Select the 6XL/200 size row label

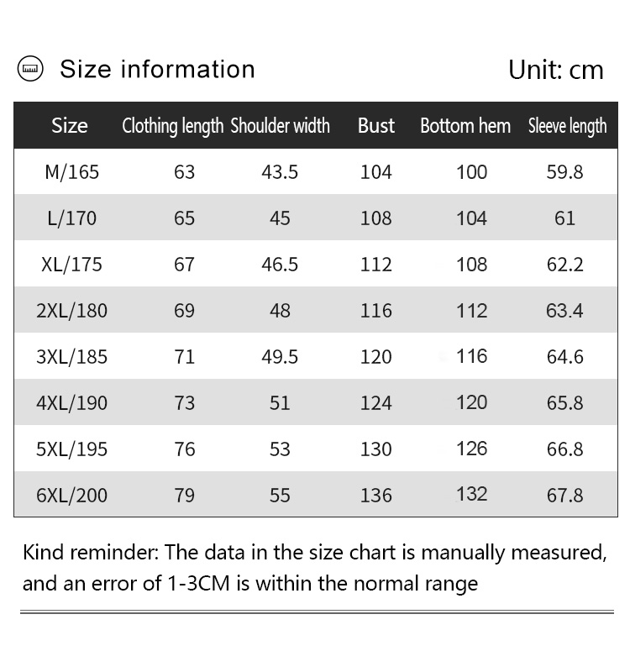pyautogui.click(x=71, y=496)
